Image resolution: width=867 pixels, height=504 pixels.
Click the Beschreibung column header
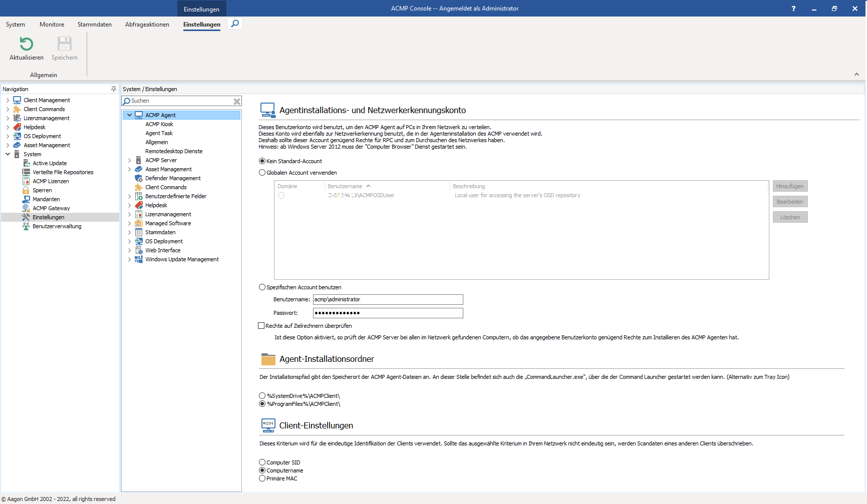[609, 186]
